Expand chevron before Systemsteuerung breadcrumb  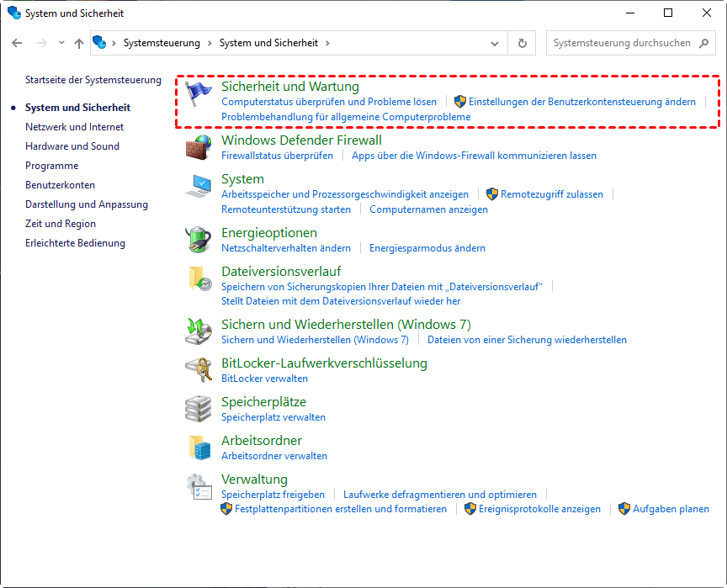[114, 43]
